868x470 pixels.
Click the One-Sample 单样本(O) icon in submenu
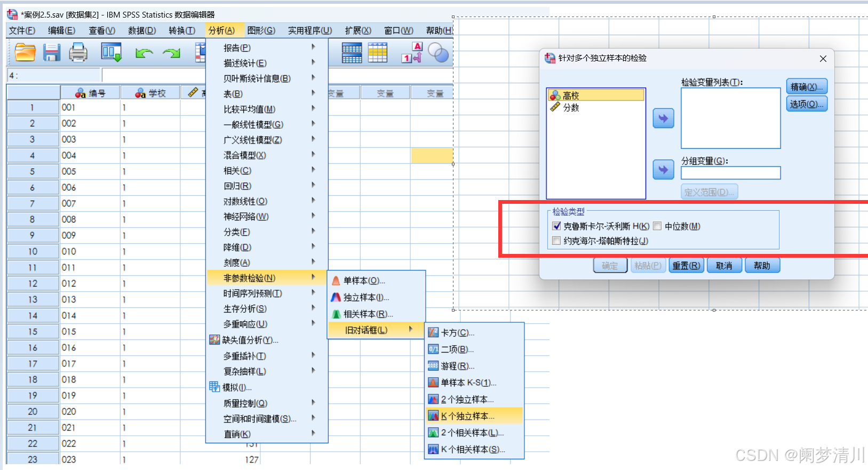point(336,281)
